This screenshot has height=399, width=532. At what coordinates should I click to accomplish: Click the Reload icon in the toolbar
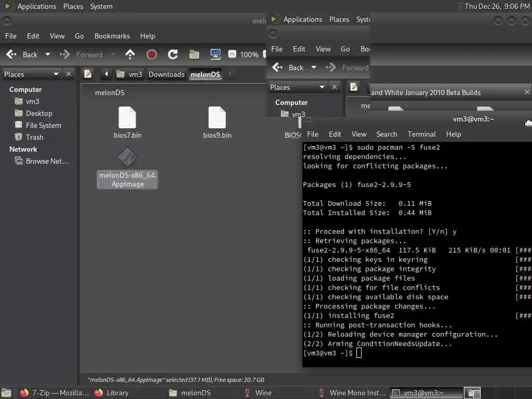coord(172,54)
